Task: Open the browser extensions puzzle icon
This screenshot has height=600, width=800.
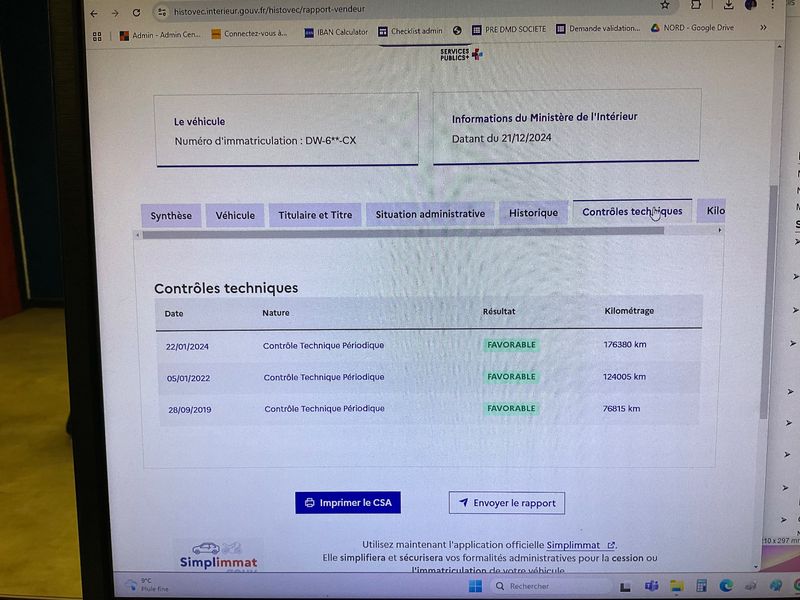Action: click(696, 5)
